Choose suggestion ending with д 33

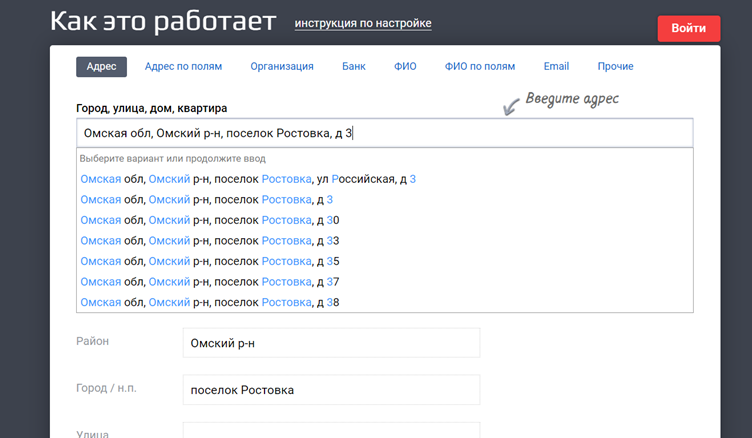(x=210, y=241)
